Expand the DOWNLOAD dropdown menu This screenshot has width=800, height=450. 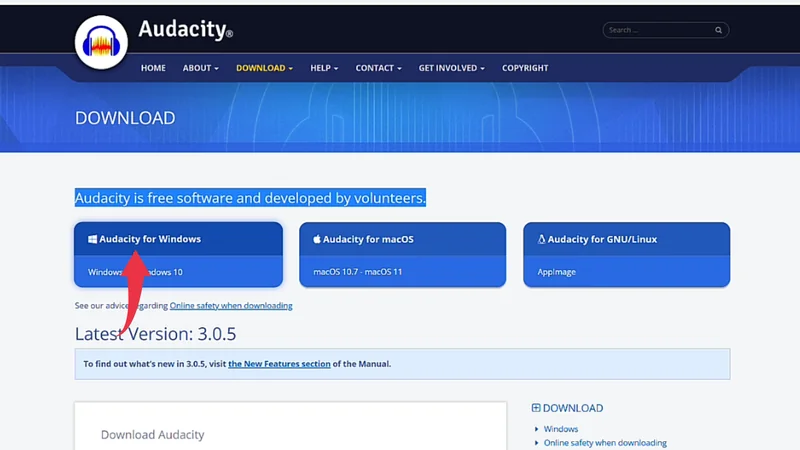[x=264, y=68]
